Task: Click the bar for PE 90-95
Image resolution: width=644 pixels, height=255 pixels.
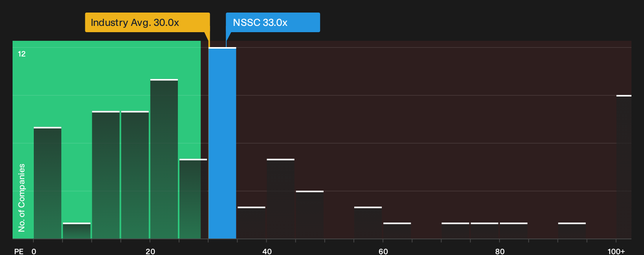Action: [572, 231]
